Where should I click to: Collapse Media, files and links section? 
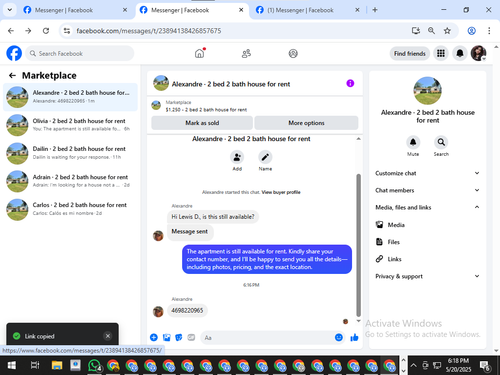(x=427, y=207)
